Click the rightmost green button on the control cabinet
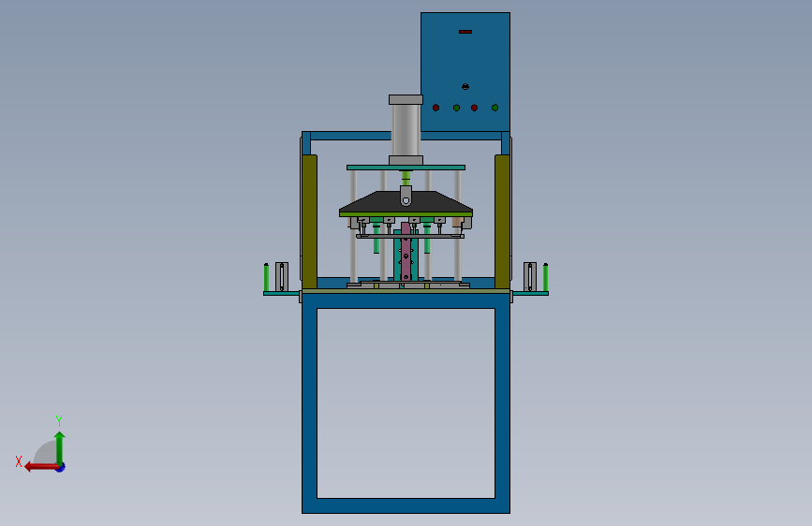The width and height of the screenshot is (812, 526). point(495,108)
